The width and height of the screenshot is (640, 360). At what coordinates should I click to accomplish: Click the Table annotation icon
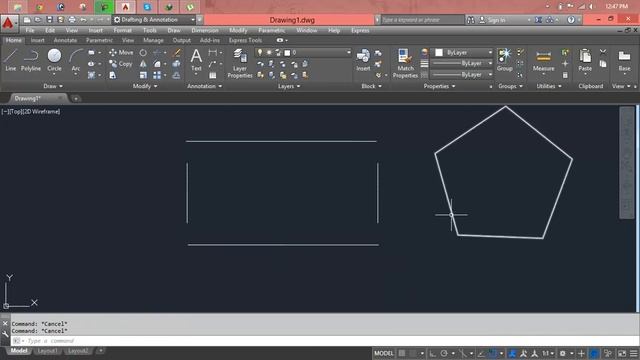coord(213,76)
